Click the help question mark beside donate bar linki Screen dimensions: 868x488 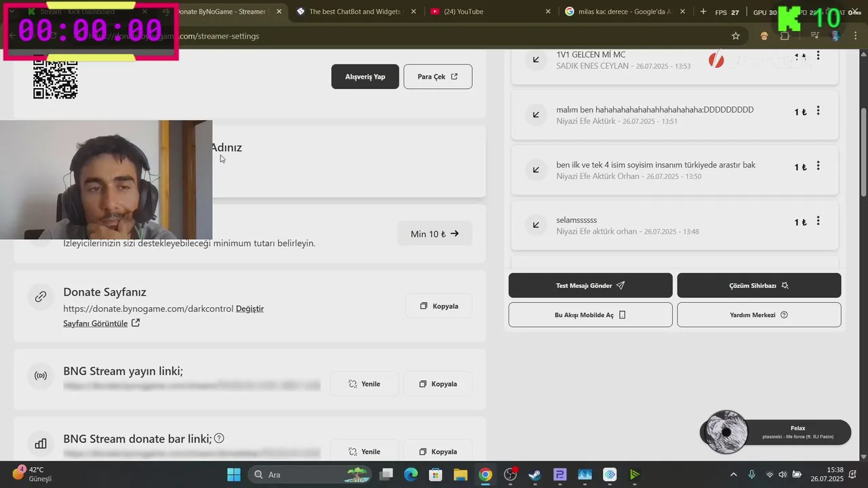click(x=219, y=439)
